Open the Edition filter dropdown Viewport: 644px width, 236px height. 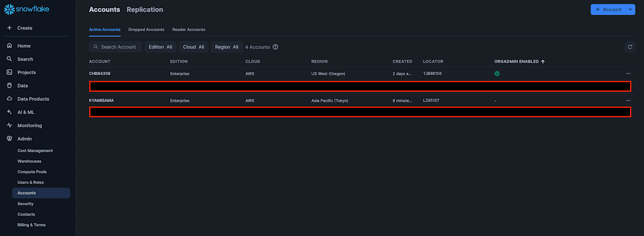pyautogui.click(x=160, y=47)
